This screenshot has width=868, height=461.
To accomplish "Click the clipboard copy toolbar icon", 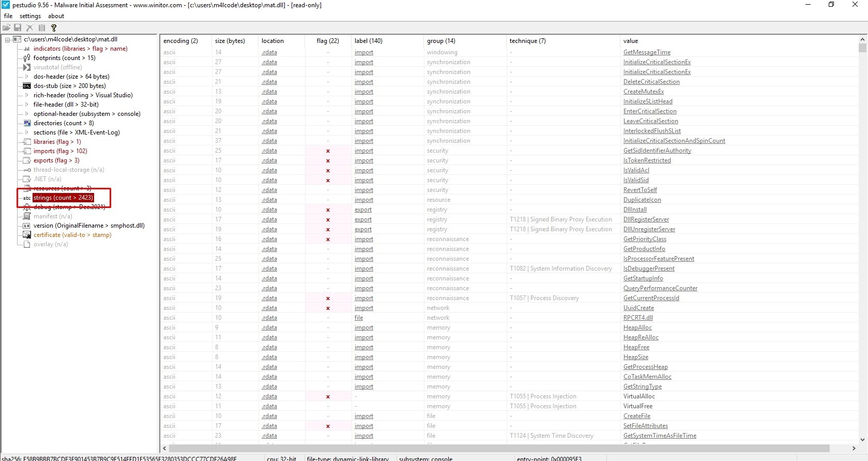I will coord(42,27).
